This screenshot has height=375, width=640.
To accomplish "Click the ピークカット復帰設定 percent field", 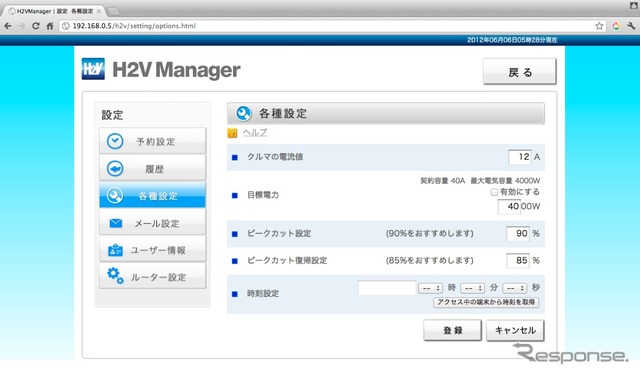I will coord(518,260).
